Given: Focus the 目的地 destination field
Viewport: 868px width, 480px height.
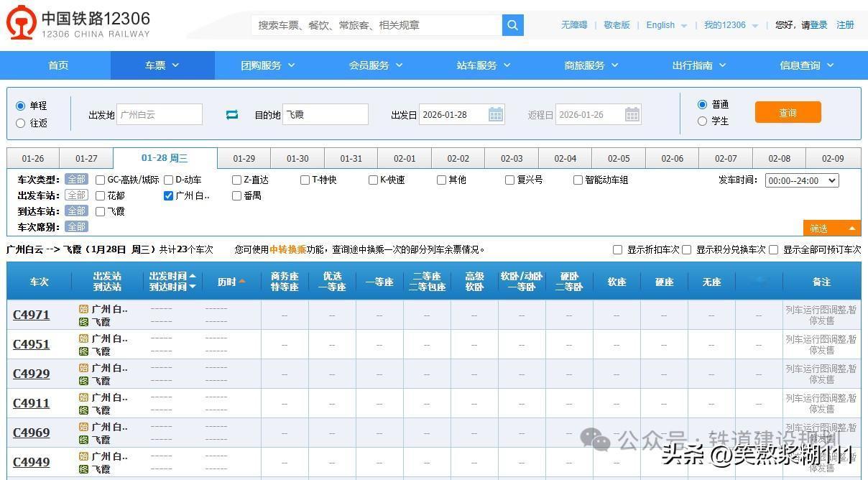Looking at the screenshot, I should click(x=325, y=114).
